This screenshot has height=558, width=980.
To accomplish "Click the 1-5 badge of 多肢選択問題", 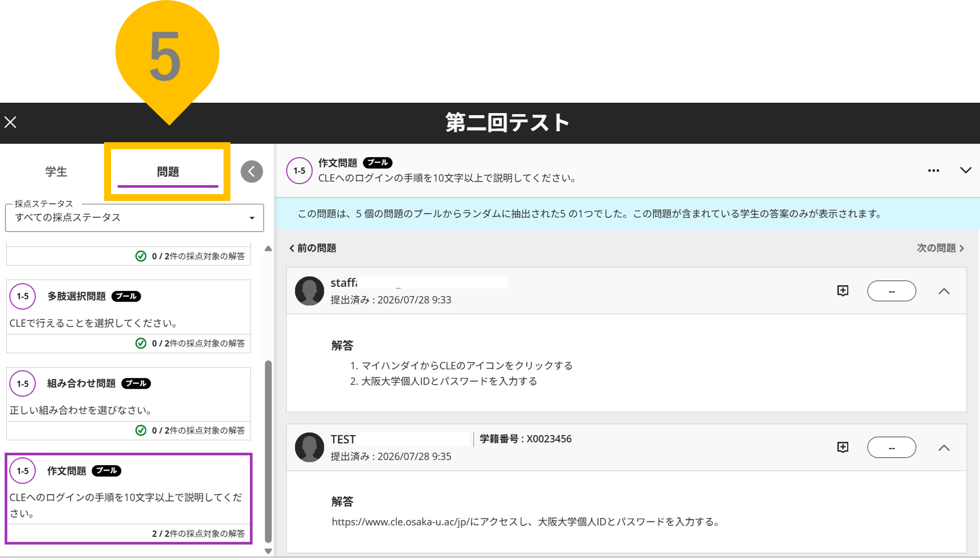I will coord(23,296).
